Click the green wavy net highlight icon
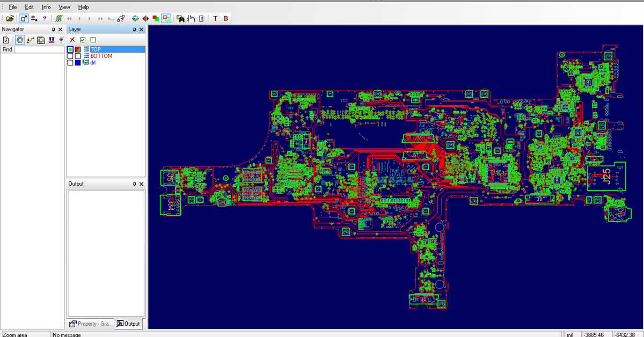This screenshot has height=337, width=644. point(59,18)
